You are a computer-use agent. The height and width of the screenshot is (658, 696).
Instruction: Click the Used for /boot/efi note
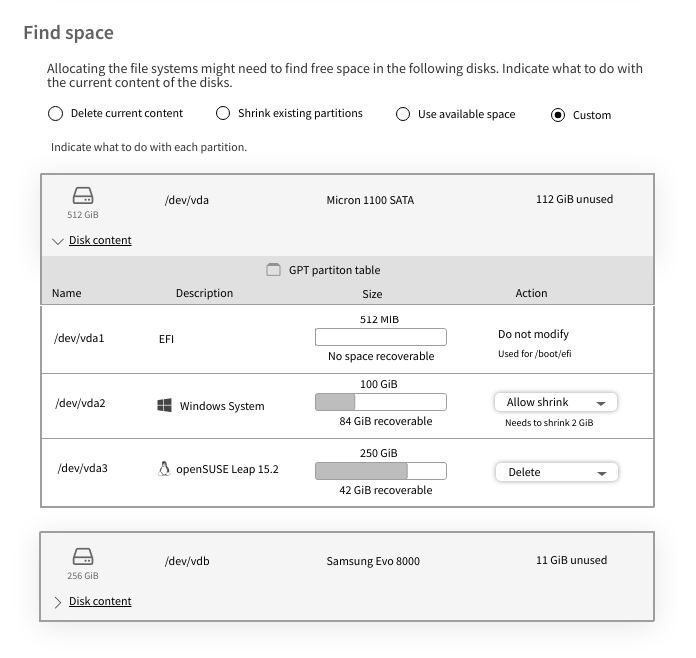coord(535,354)
